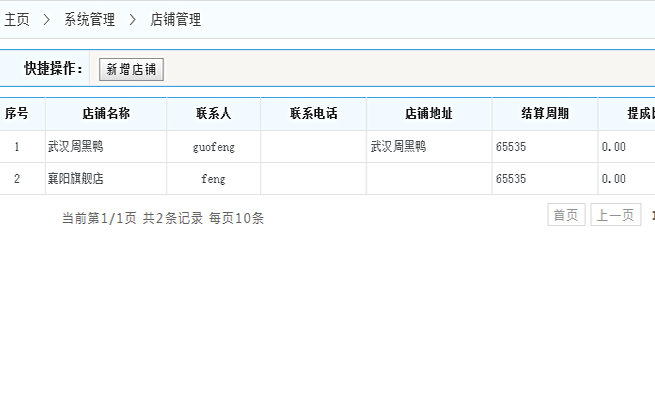Select store name 武汉周黑鸭 in row 1
Viewport: 655px width, 413px height.
point(76,147)
